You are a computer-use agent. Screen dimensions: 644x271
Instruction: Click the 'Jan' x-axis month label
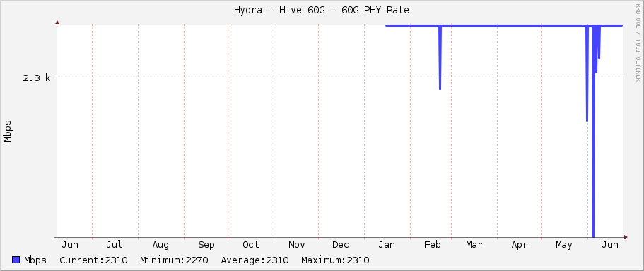tap(387, 245)
